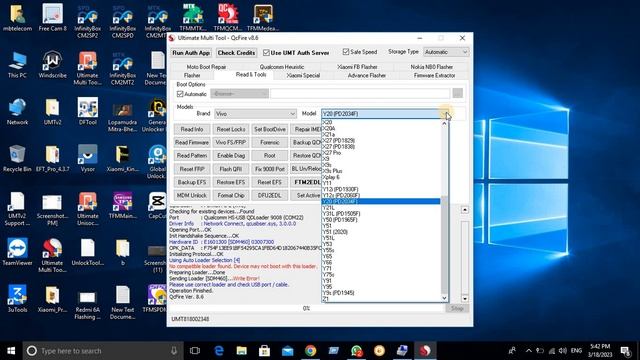Image resolution: width=640 pixels, height=360 pixels.
Task: Click the model list scrollbar down arrow
Action: click(x=444, y=298)
